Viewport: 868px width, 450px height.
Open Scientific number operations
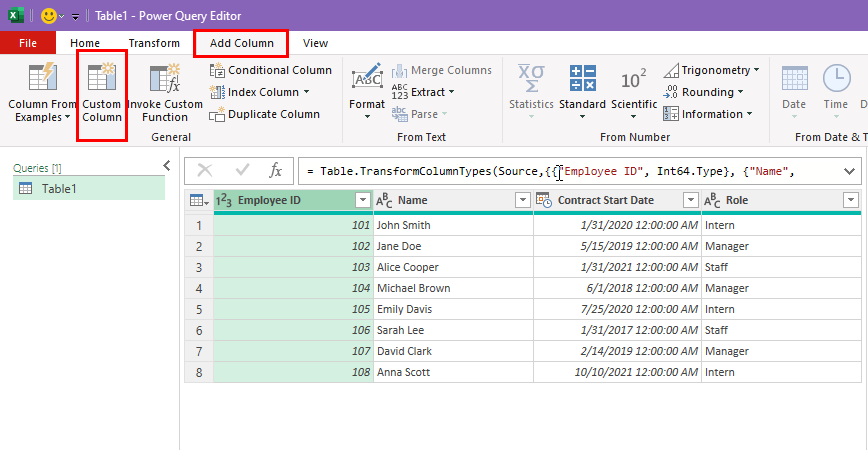coord(634,92)
